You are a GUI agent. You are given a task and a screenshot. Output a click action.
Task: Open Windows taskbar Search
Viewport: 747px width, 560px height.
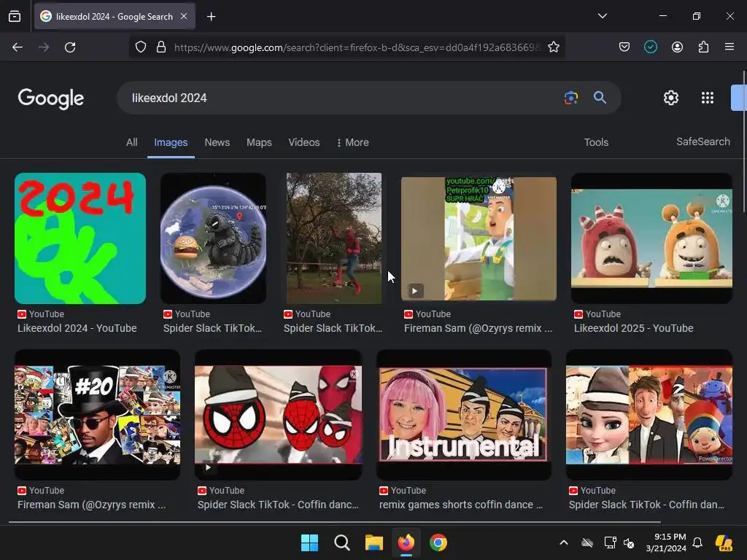pos(341,542)
